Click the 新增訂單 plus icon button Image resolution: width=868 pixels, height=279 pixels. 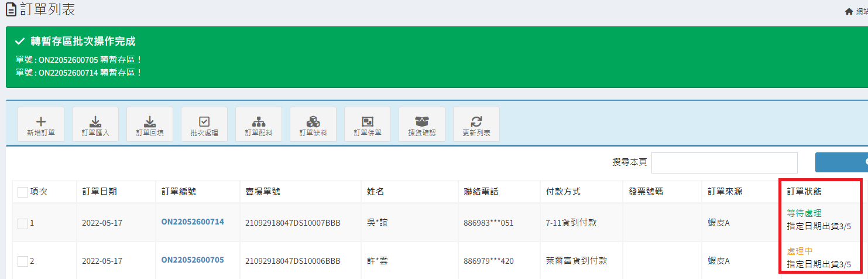41,124
